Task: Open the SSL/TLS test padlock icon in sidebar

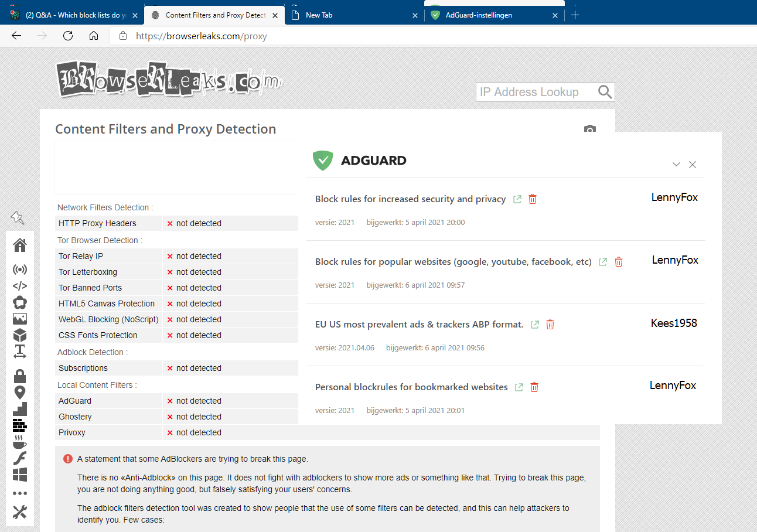Action: click(x=20, y=376)
